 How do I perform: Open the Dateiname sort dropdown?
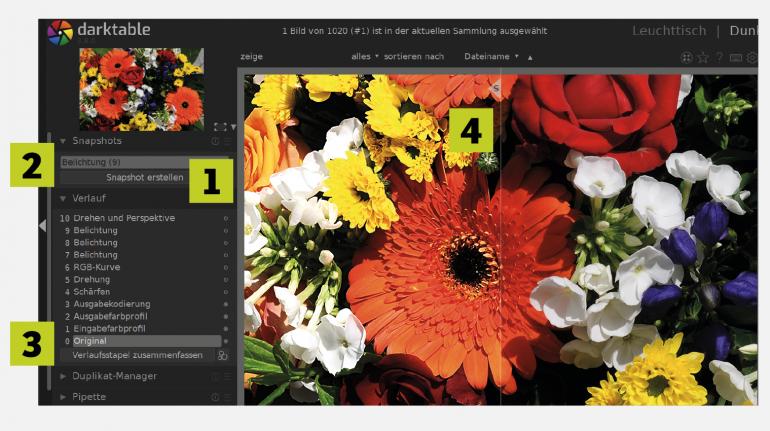coord(491,56)
